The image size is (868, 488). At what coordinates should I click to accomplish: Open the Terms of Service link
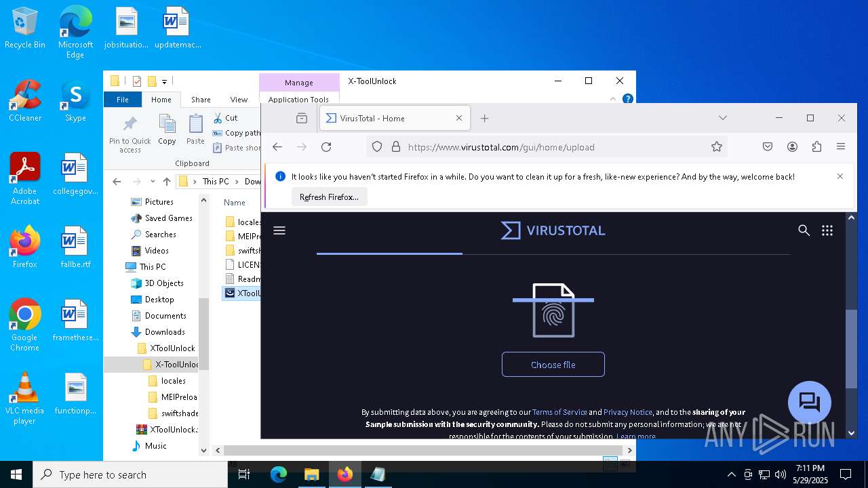559,412
